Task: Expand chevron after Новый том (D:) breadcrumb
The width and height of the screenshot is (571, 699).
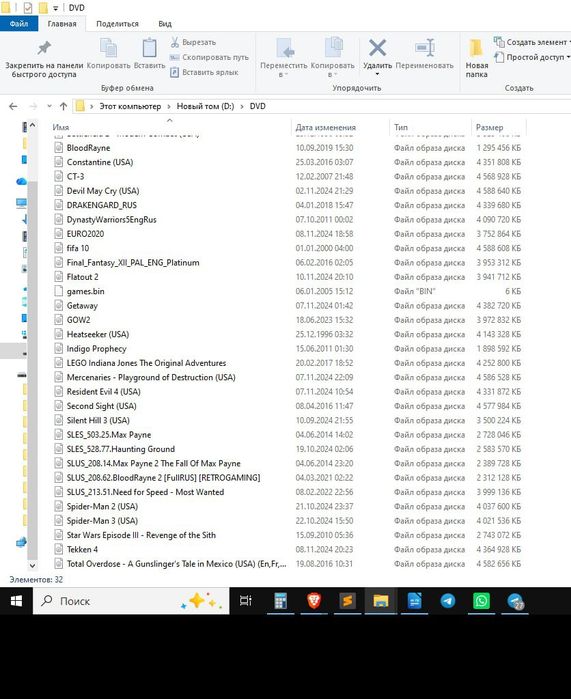Action: pos(242,106)
